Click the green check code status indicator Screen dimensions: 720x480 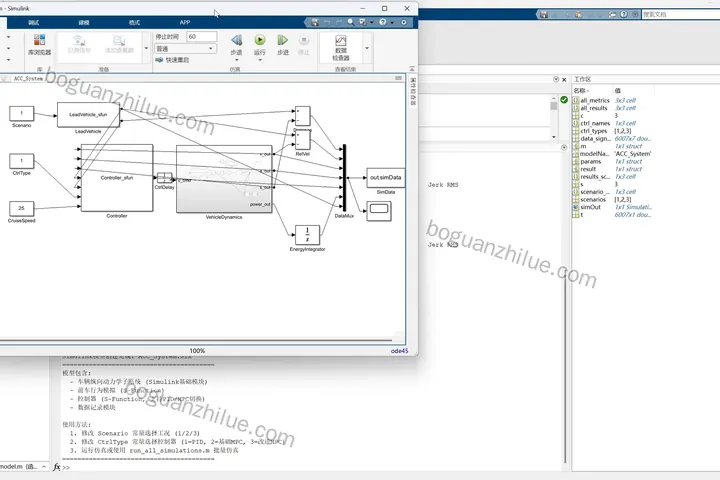(564, 100)
